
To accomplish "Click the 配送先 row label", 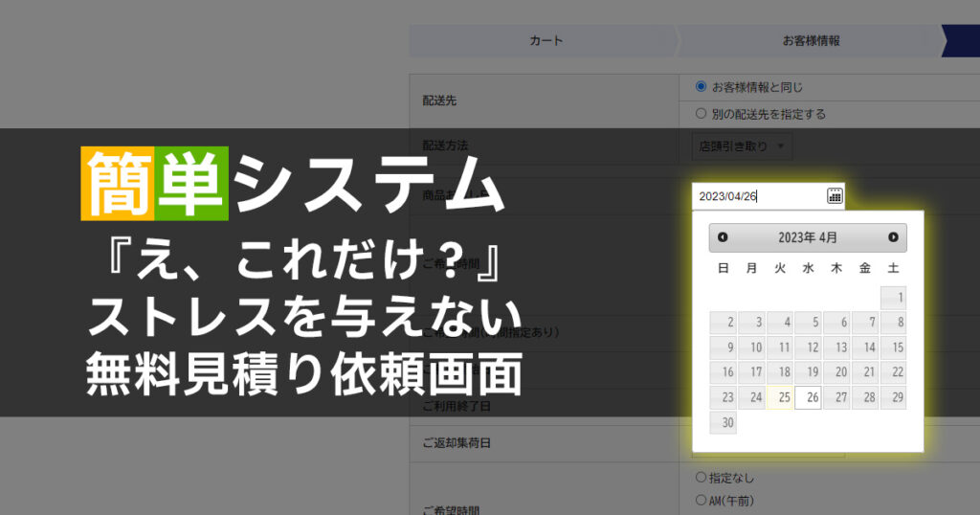I will tap(439, 100).
